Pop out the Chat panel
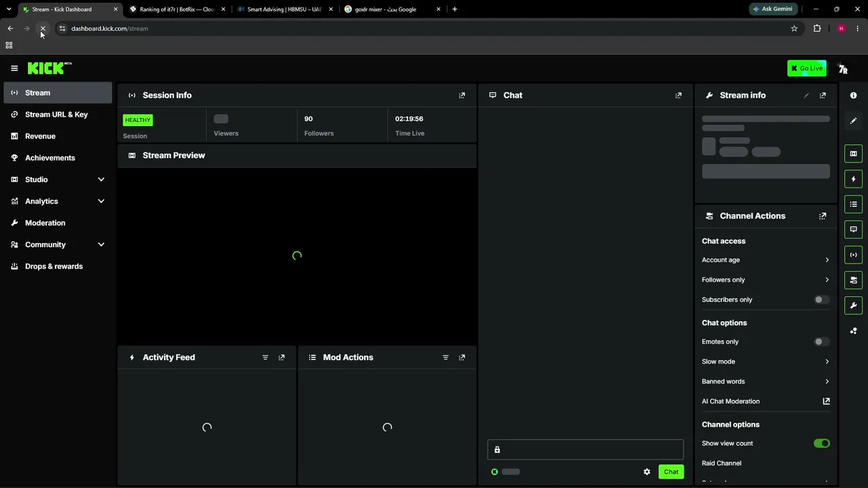Screen dimensions: 868x488 click(678, 96)
